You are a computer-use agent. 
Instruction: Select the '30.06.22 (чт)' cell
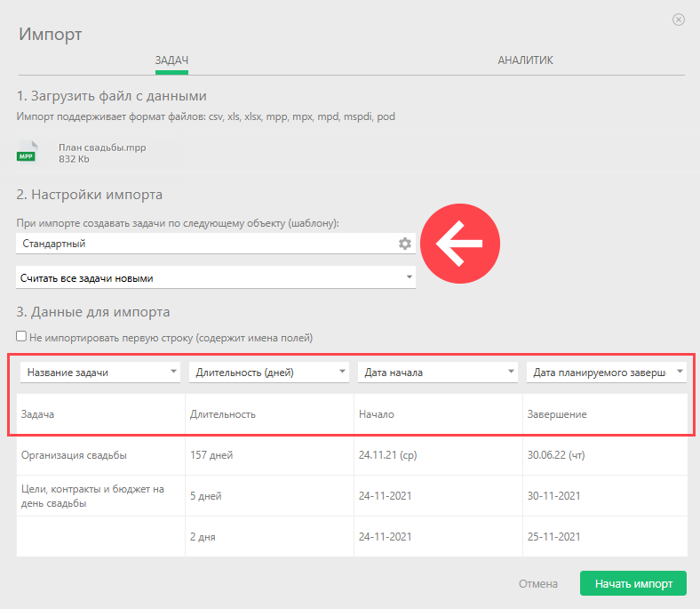(x=605, y=455)
